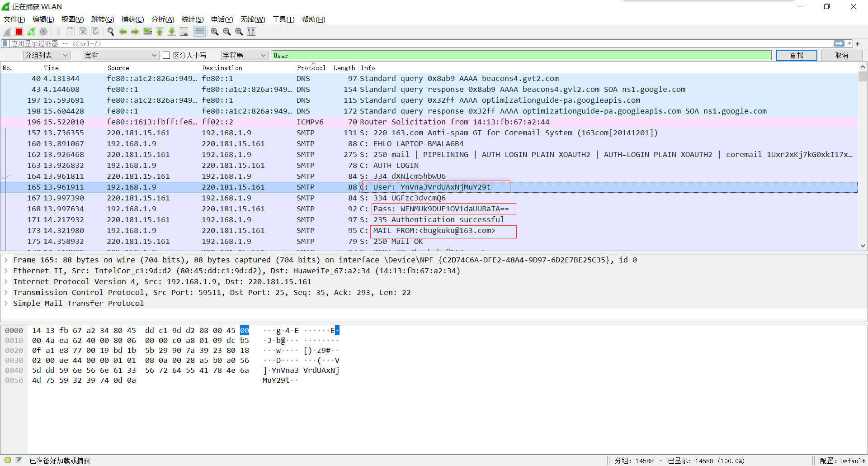The width and height of the screenshot is (868, 466).
Task: Open capture options gear icon
Action: point(43,32)
